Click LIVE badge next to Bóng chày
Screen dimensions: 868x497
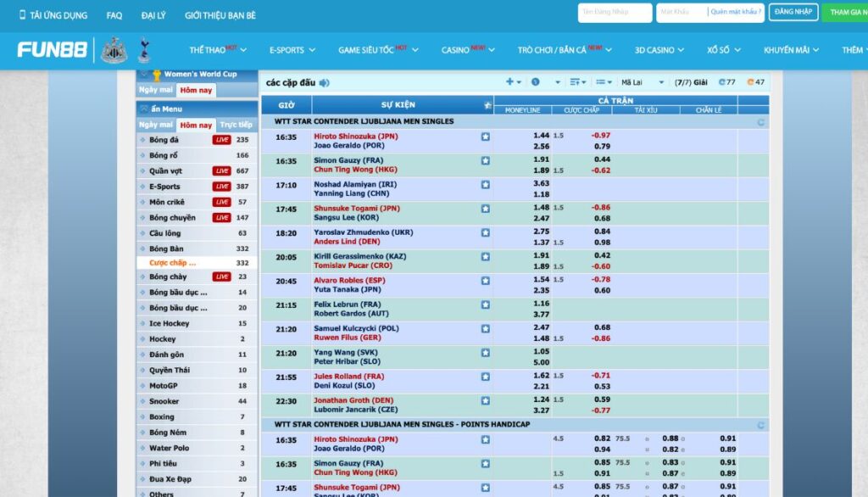(x=221, y=276)
